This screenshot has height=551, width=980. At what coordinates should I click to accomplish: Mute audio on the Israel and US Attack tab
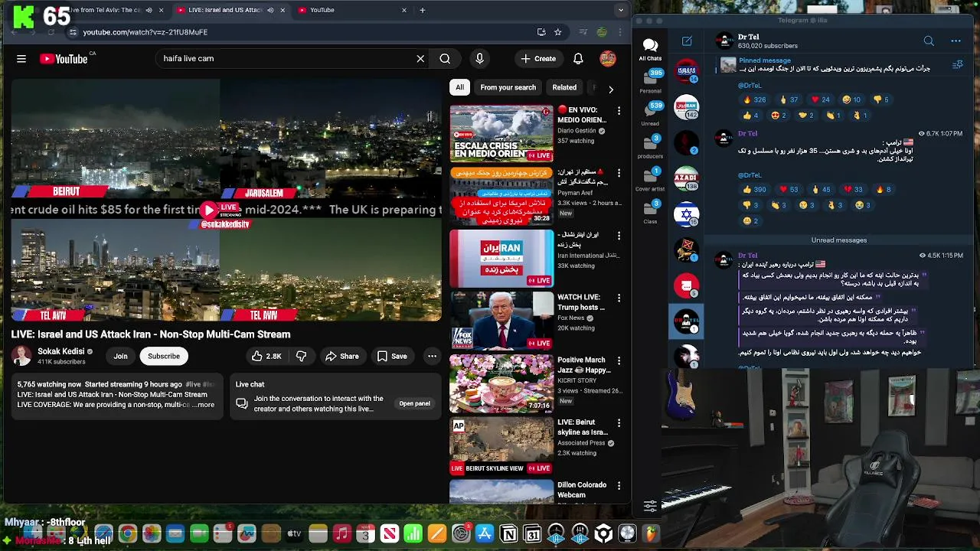(270, 10)
